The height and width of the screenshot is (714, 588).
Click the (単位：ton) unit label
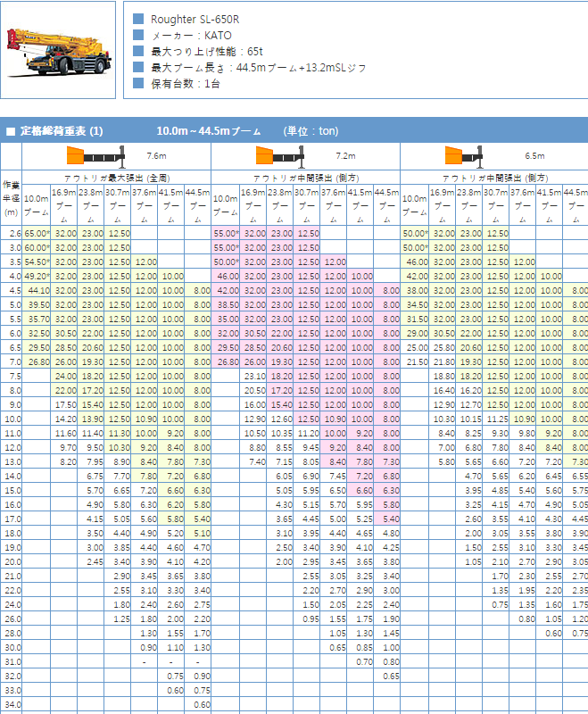(x=311, y=131)
